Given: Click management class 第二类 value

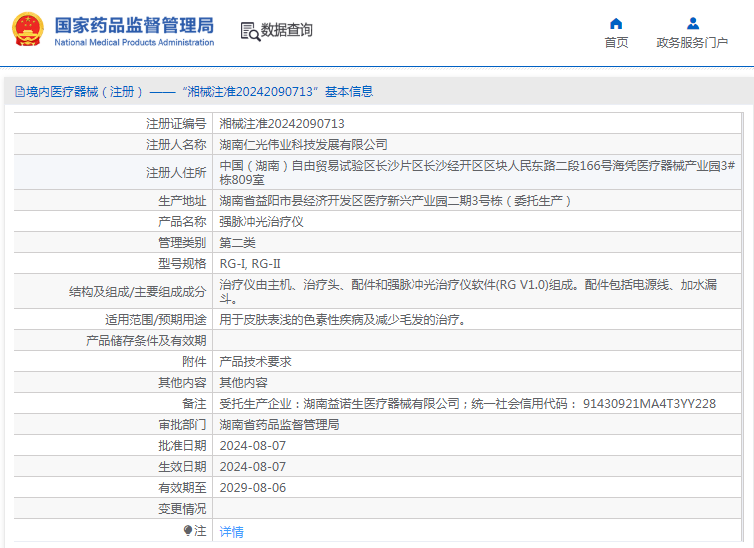Looking at the screenshot, I should click(237, 243).
